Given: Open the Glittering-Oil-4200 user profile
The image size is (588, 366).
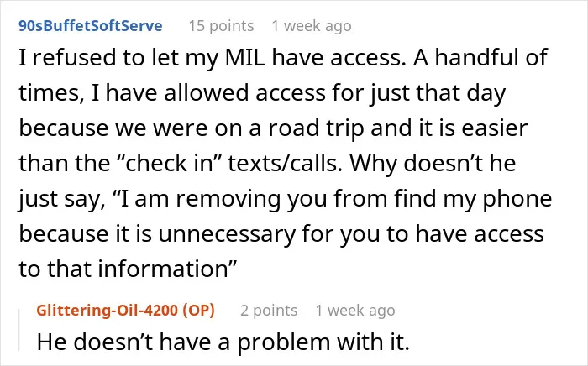Looking at the screenshot, I should (x=107, y=311).
